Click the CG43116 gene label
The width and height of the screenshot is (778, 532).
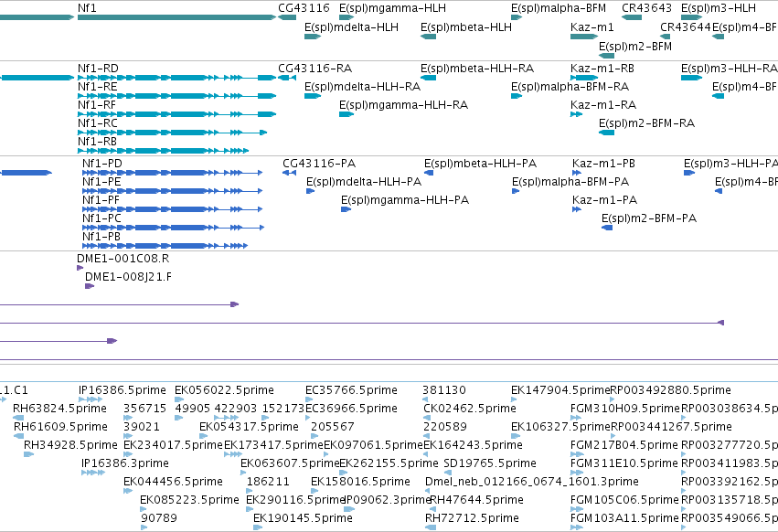pyautogui.click(x=304, y=8)
